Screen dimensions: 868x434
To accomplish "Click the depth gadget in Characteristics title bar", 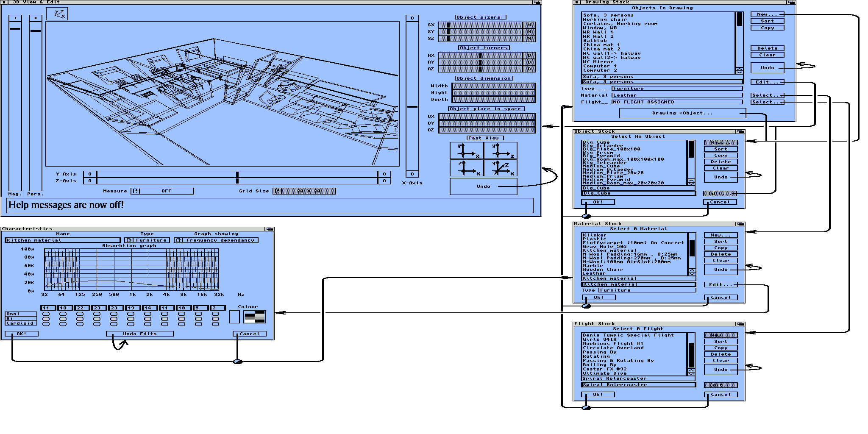I will click(269, 229).
